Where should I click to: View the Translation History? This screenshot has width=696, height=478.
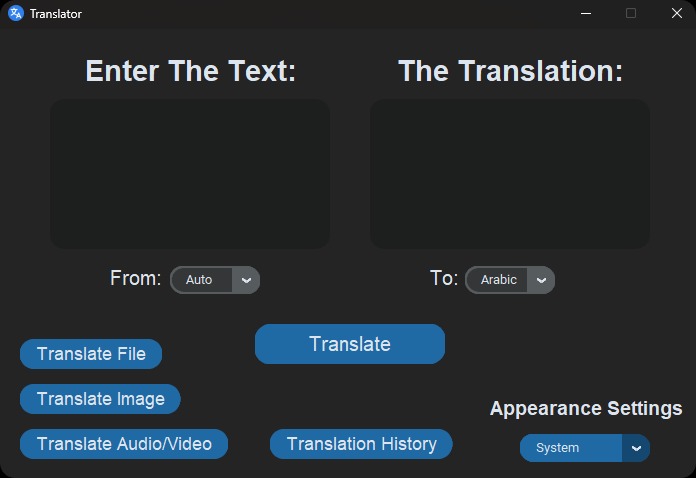tap(361, 444)
